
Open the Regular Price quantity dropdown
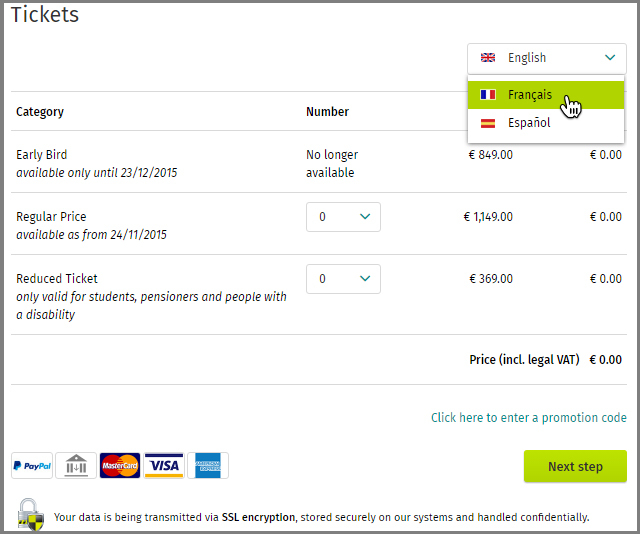tap(343, 217)
